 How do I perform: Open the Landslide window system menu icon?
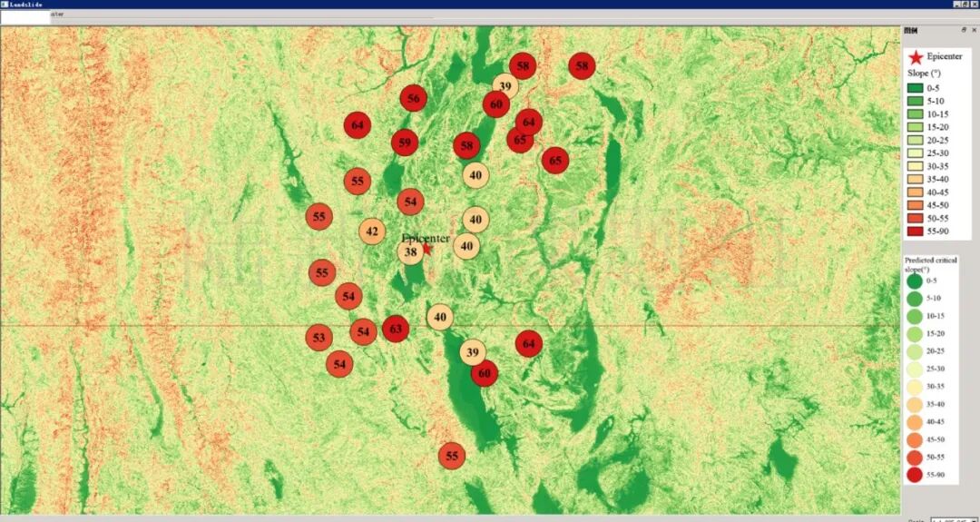[5, 5]
